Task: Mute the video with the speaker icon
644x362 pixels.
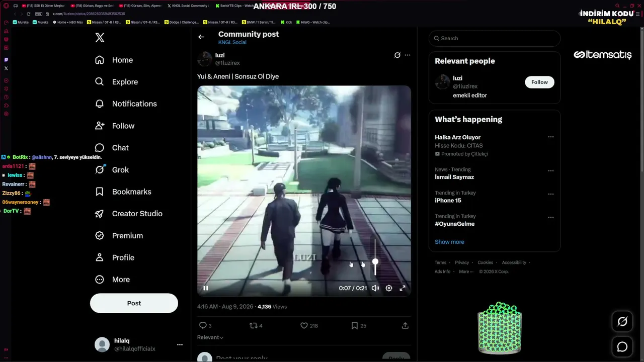Action: coord(375,288)
